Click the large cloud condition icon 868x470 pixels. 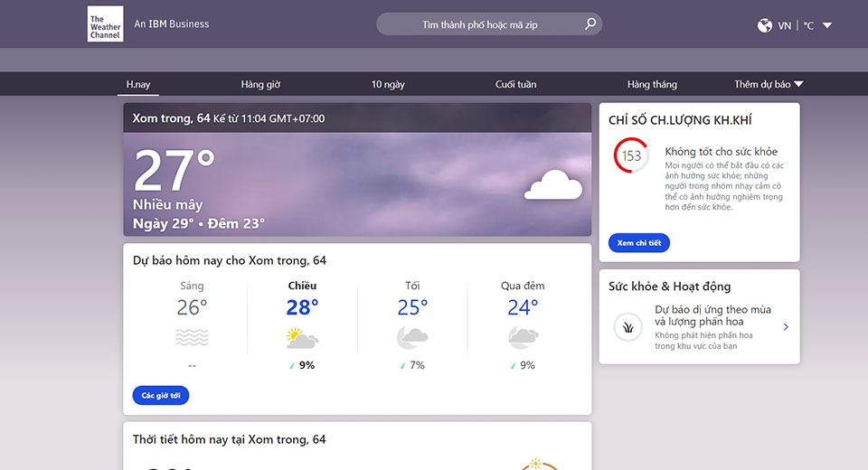coord(553,185)
